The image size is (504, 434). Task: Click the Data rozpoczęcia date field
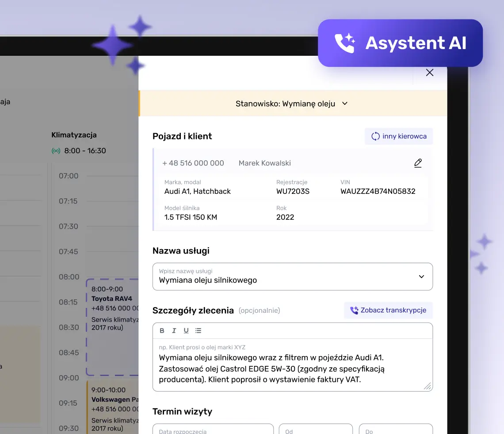213,429
